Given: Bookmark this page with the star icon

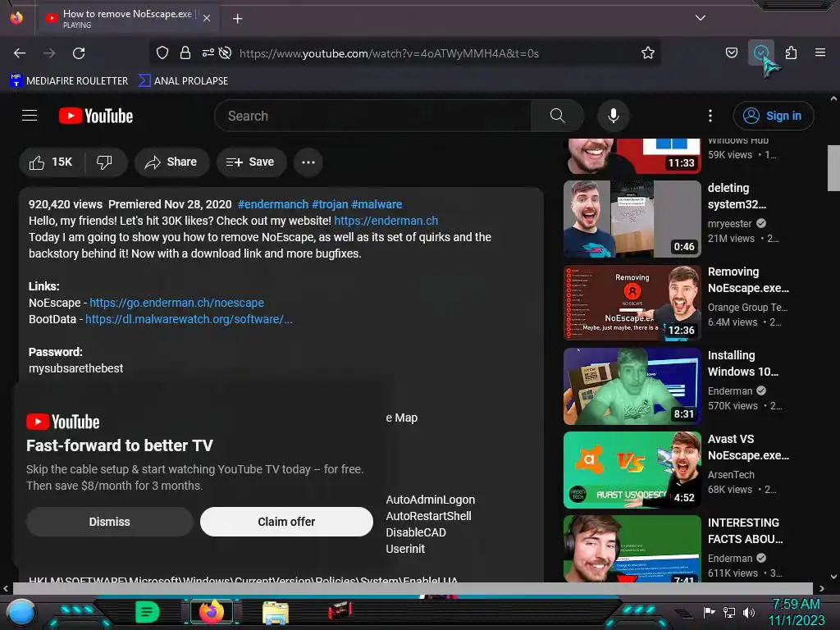Looking at the screenshot, I should 648,52.
